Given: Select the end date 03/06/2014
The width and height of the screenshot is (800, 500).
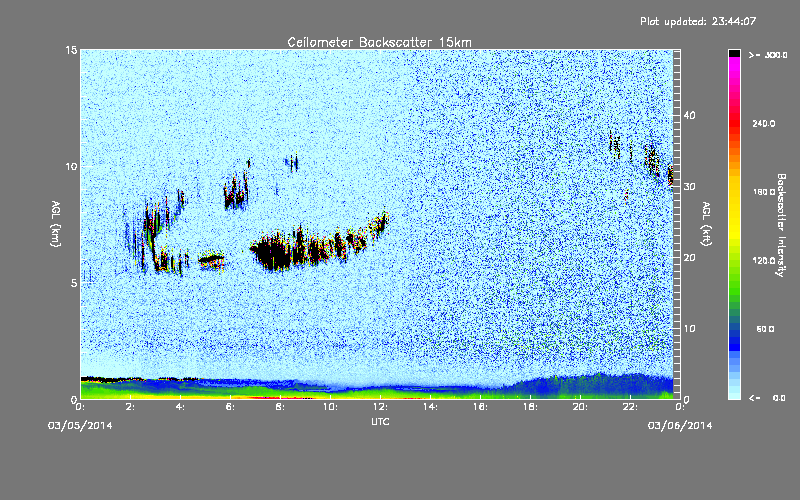Looking at the screenshot, I should tap(680, 426).
